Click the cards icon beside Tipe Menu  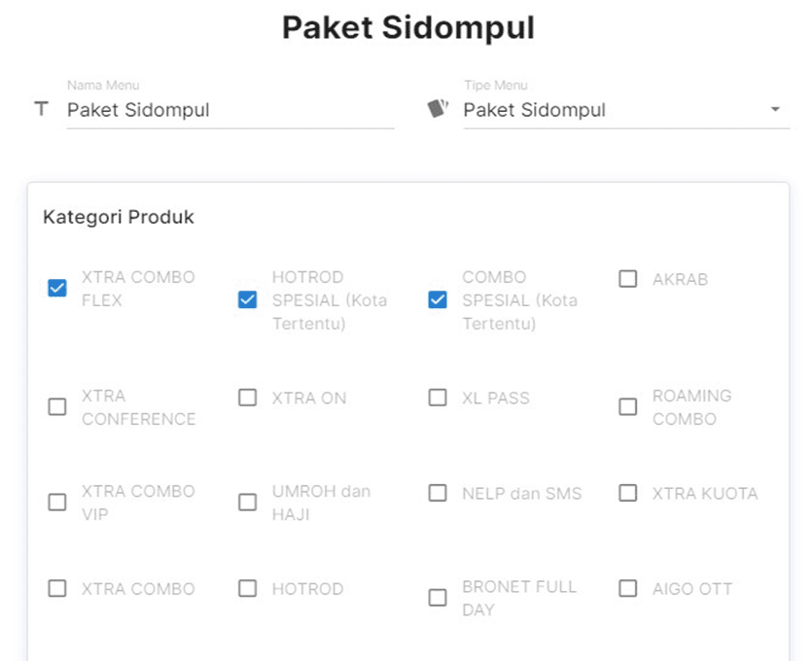(x=438, y=108)
